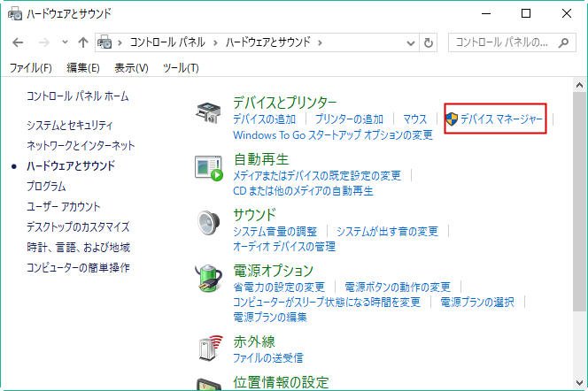The image size is (588, 391).
Task: Click the address bar Control Panel icon
Action: (x=104, y=42)
